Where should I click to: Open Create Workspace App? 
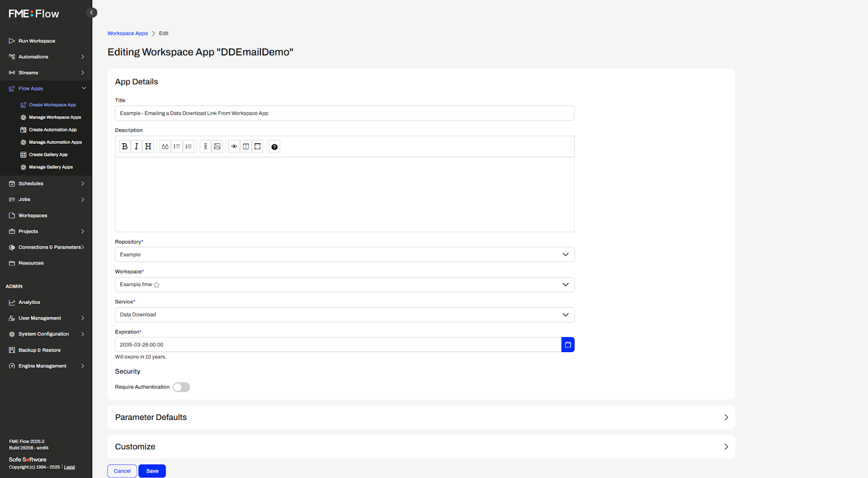click(x=52, y=105)
